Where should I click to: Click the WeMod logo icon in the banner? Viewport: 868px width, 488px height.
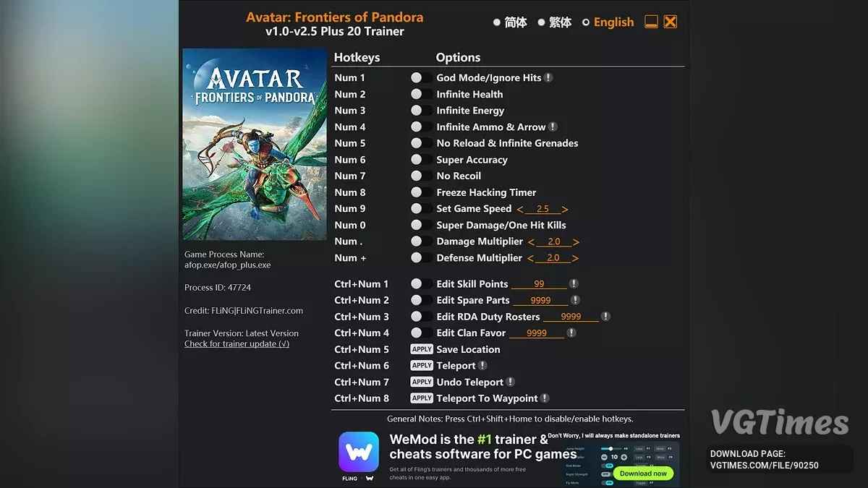point(359,452)
